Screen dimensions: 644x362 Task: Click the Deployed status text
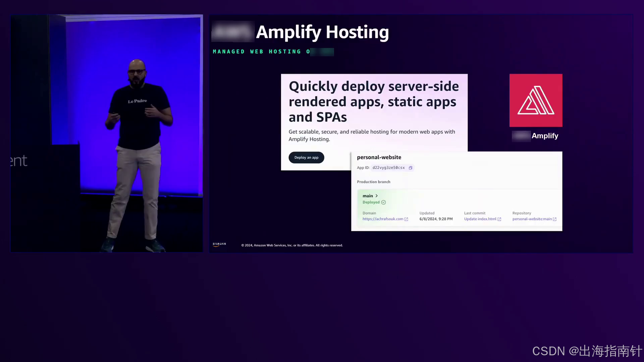coord(371,202)
